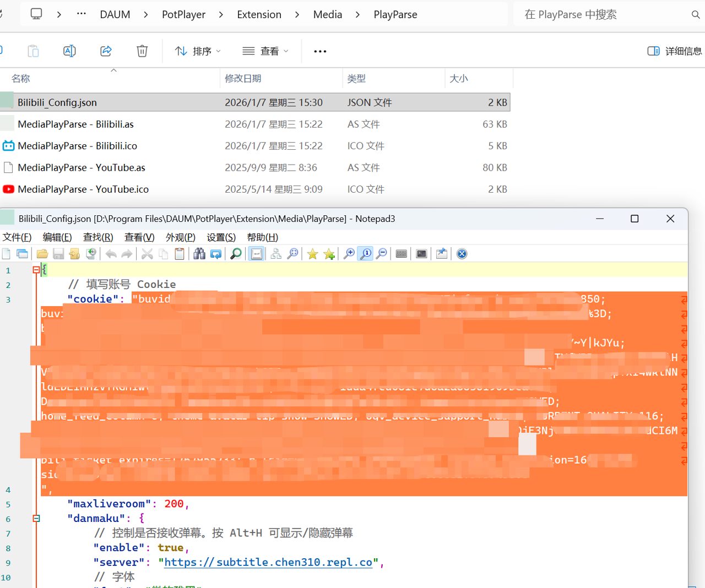705x588 pixels.
Task: Navigate to DAUM in the address bar
Action: [115, 15]
